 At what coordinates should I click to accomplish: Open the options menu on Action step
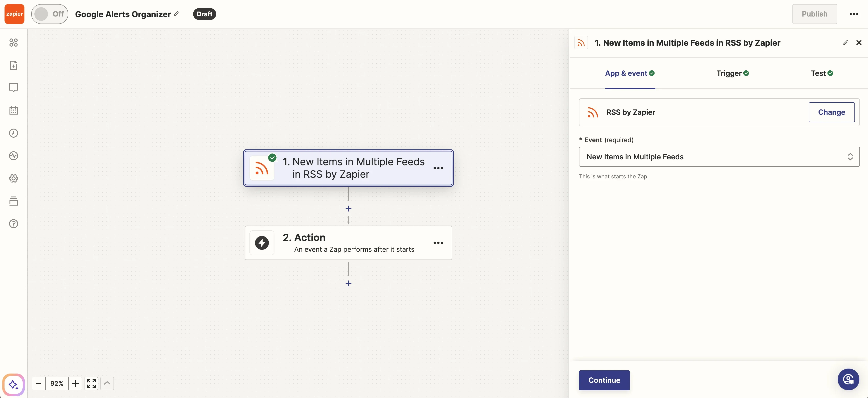pos(438,243)
